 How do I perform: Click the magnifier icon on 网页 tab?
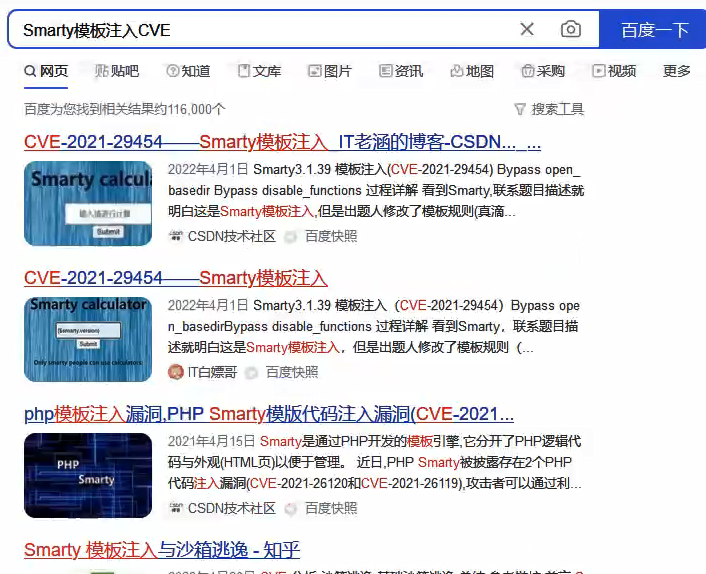[x=30, y=71]
